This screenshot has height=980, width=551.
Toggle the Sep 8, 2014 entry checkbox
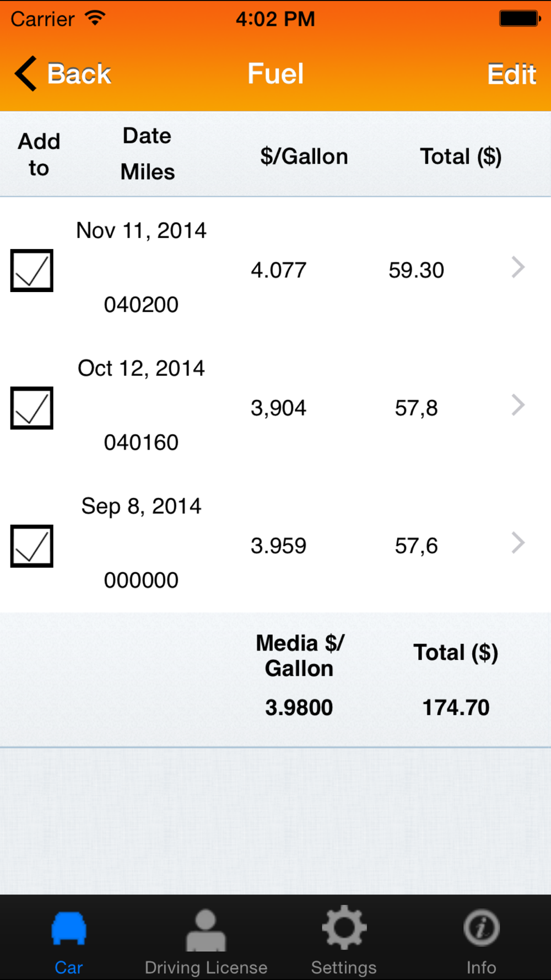[x=32, y=546]
